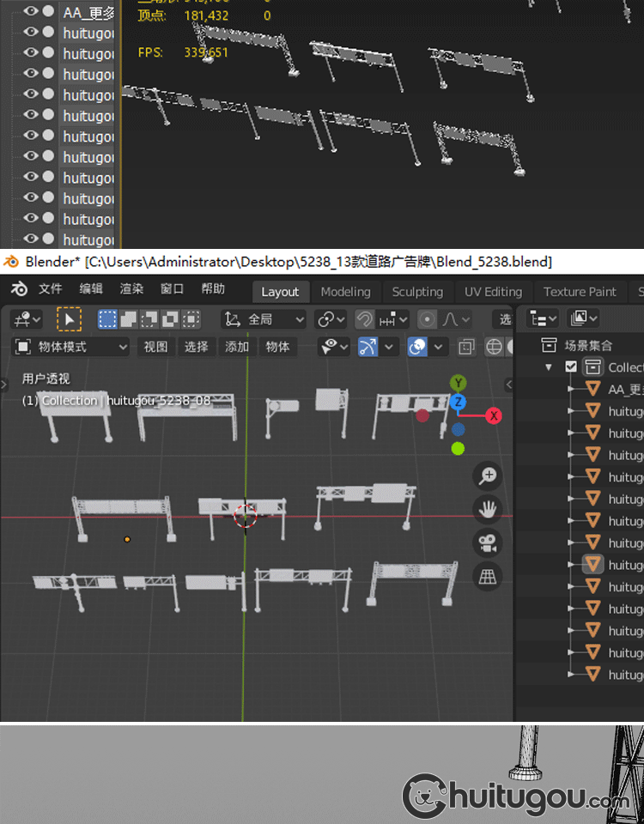Click the zoom magnifier icon in viewport

[487, 476]
